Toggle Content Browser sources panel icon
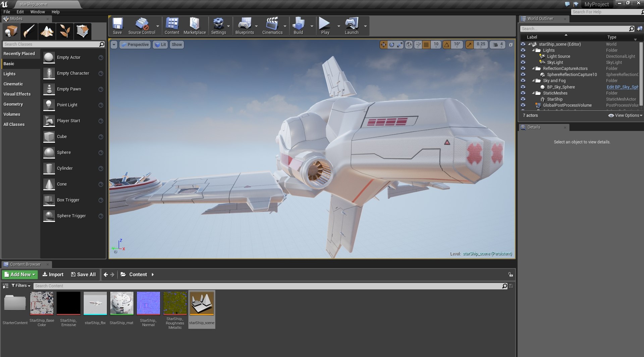Viewport: 644px width, 357px height. (x=6, y=286)
